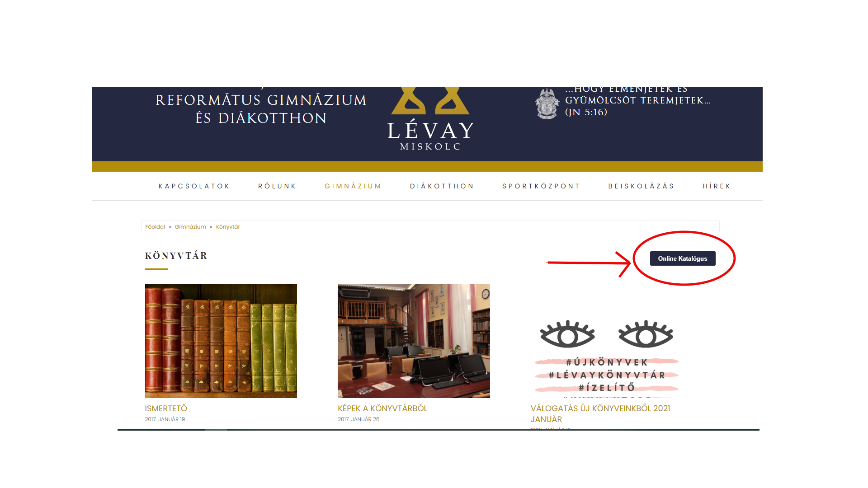Click the Könyvtár breadcrumb link

coord(228,227)
